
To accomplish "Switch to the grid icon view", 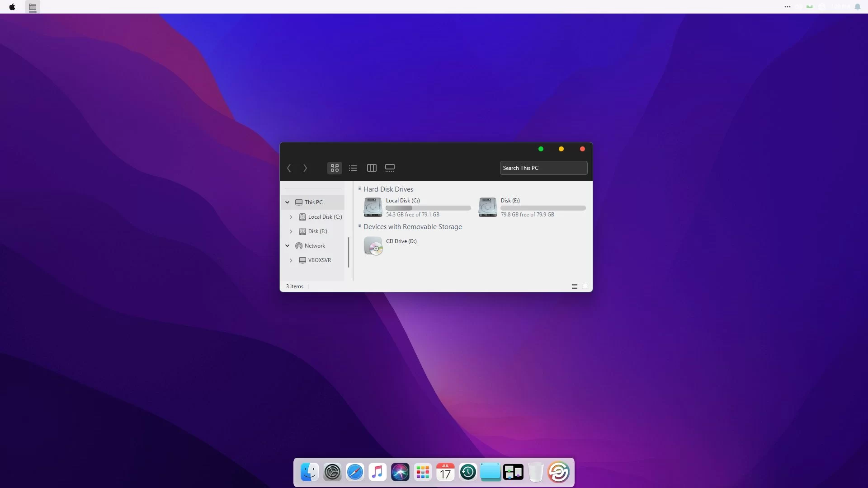I will pyautogui.click(x=335, y=168).
